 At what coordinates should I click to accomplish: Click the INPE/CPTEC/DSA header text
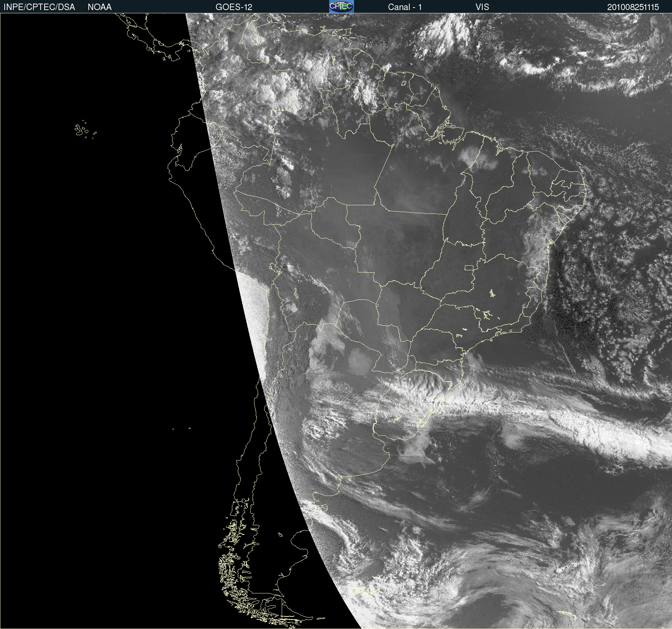(39, 7)
